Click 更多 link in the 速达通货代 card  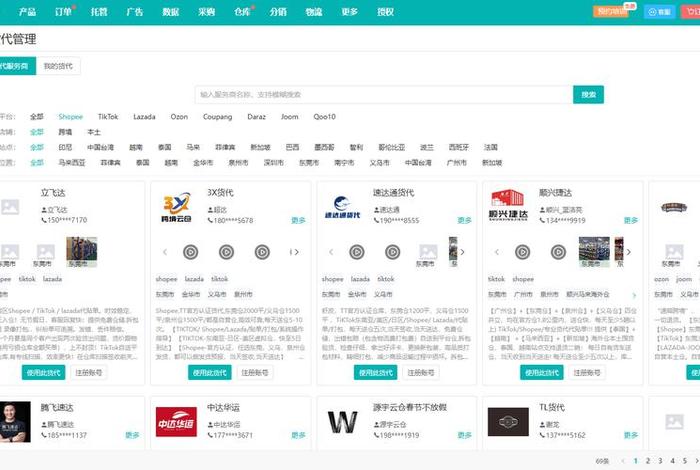(x=464, y=220)
